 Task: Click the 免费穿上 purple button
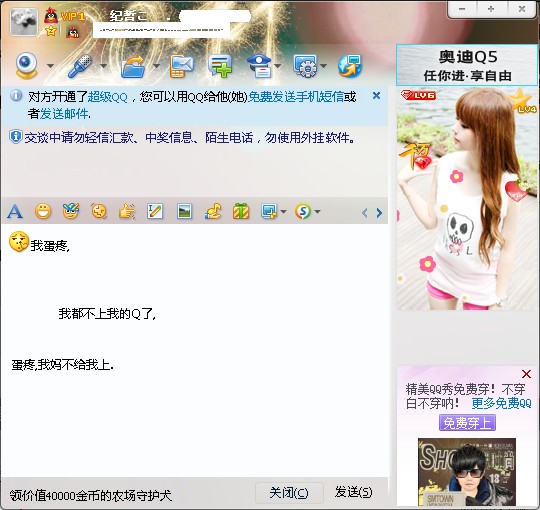pyautogui.click(x=467, y=423)
